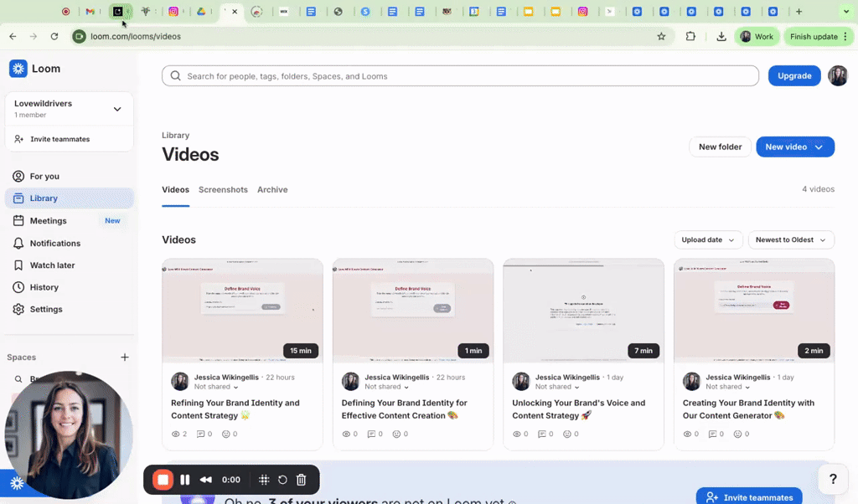Reload the browser page

click(x=54, y=37)
